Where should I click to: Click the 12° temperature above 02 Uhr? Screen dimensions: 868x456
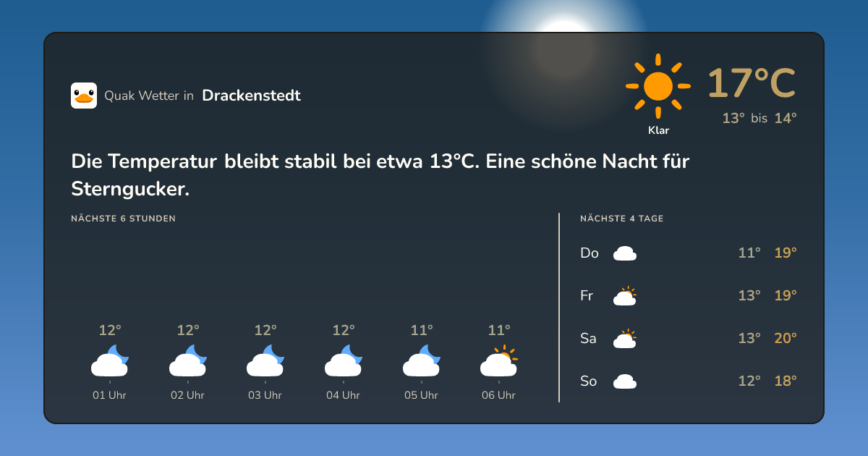pyautogui.click(x=188, y=331)
